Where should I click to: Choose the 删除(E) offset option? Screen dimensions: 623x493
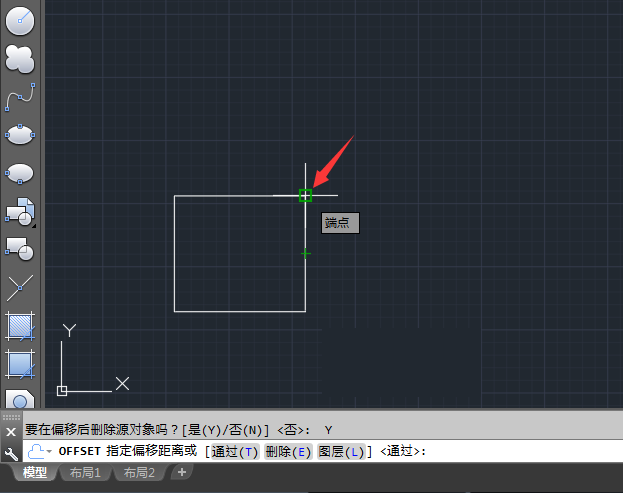tap(288, 452)
